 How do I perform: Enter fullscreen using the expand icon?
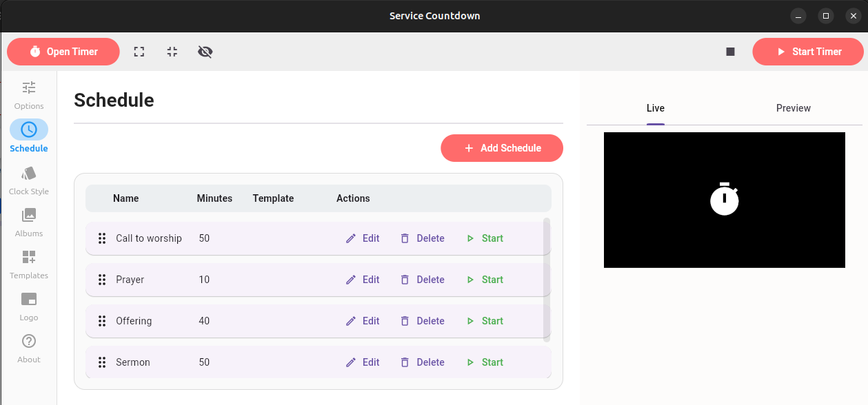[139, 52]
